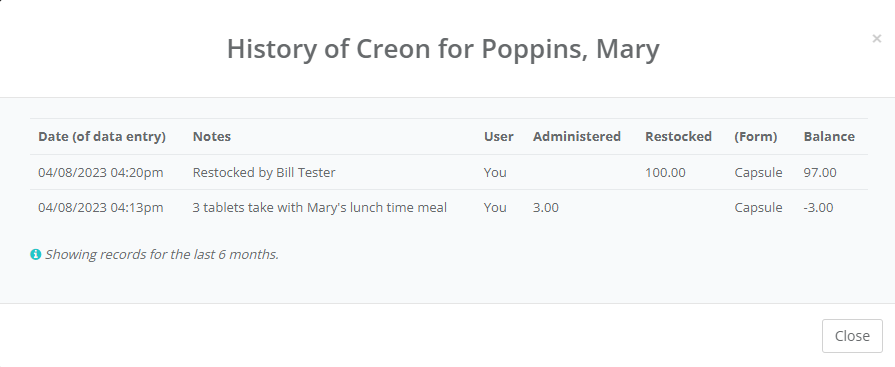895x367 pixels.
Task: Click the -3.00 balance value
Action: tap(818, 208)
